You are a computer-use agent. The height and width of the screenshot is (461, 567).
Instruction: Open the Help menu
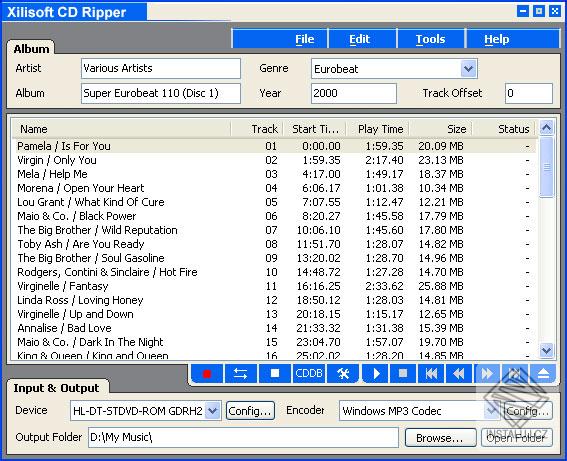pyautogui.click(x=497, y=39)
